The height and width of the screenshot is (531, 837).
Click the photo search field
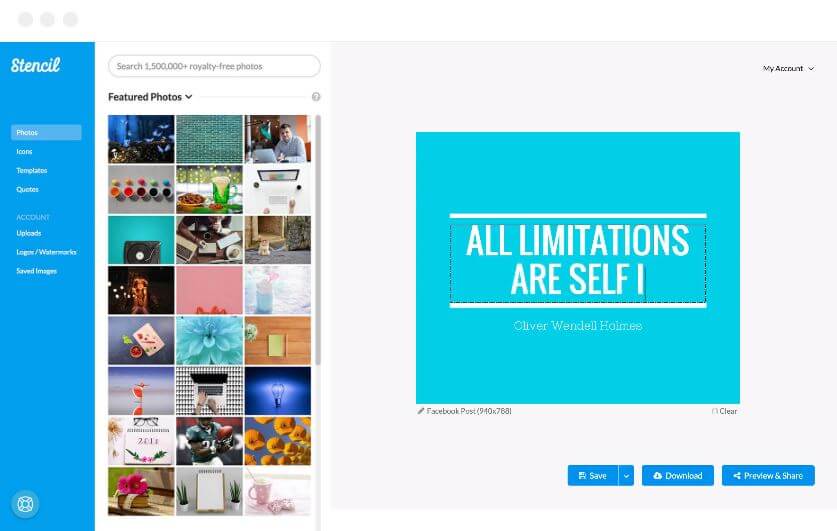coord(214,66)
